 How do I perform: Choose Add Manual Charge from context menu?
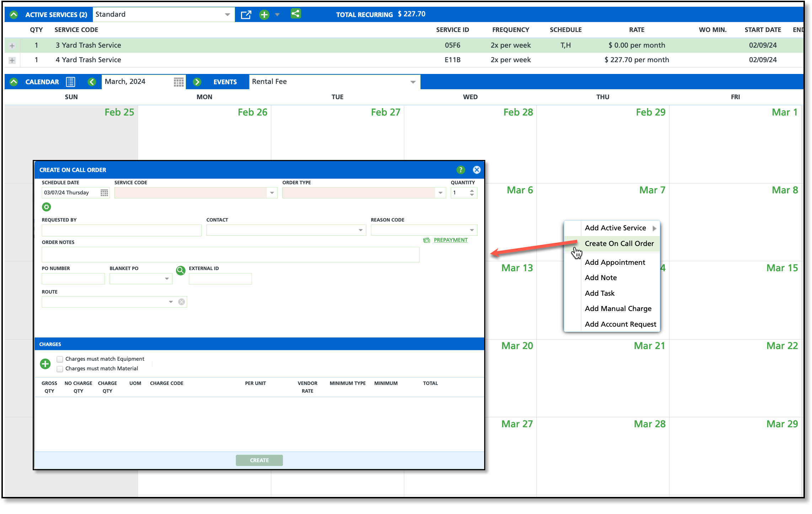click(x=618, y=309)
